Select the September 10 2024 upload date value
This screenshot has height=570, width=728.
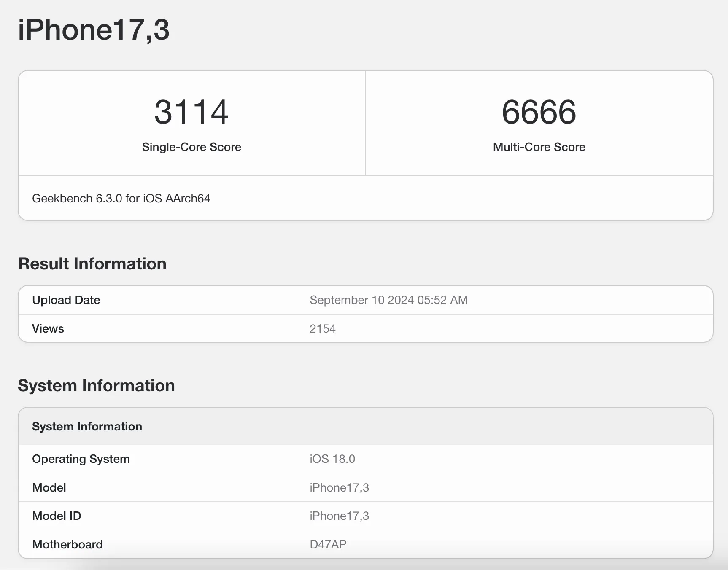click(x=388, y=300)
